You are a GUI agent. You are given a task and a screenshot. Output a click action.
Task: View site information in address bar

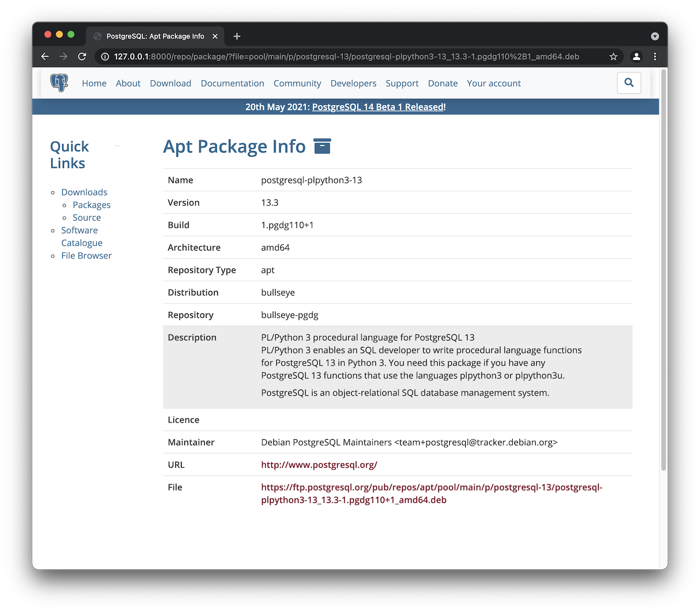coord(105,56)
